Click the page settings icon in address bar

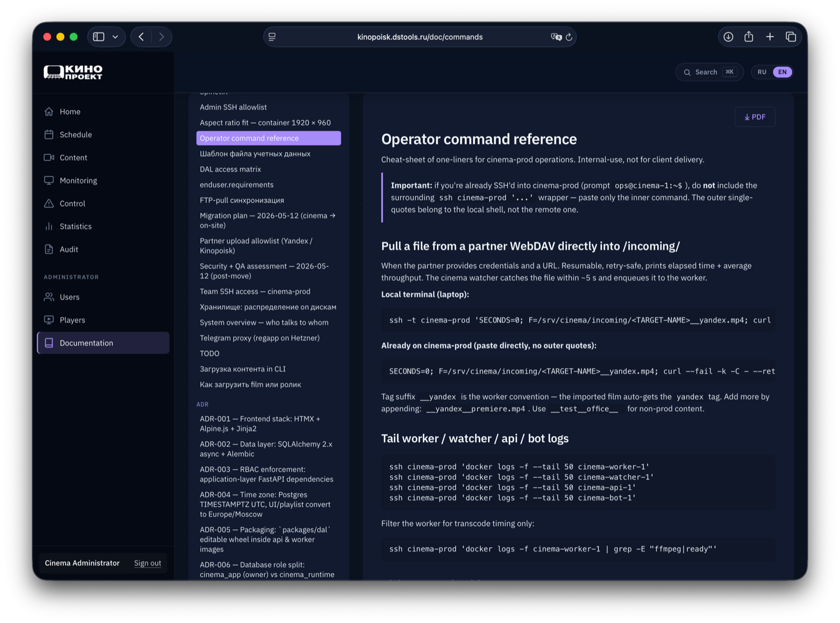[x=272, y=37]
